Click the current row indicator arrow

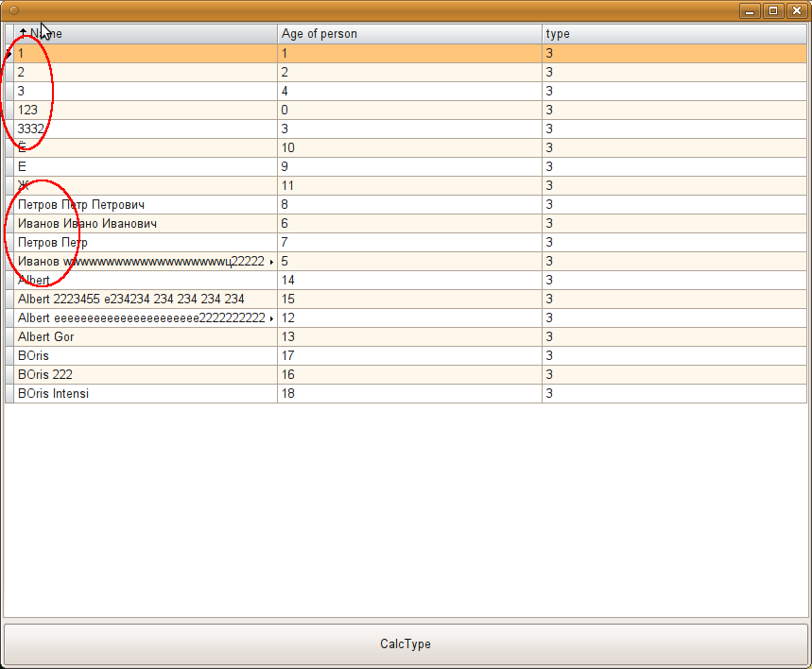(x=9, y=54)
